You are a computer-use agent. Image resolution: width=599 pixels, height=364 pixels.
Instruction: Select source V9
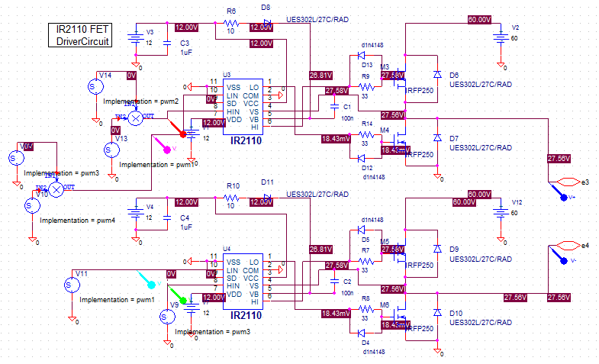coord(167,317)
